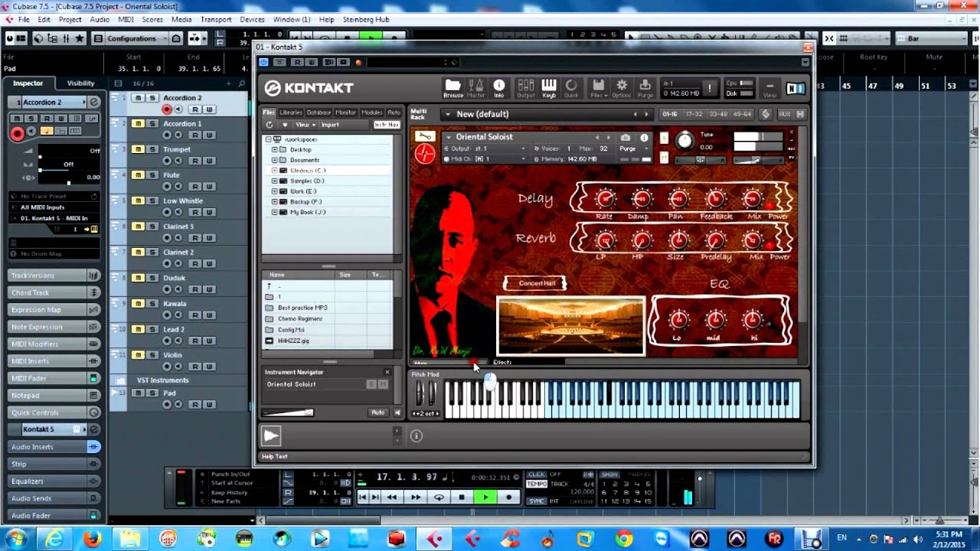Screen dimensions: 980x551
Task: Disable record enable on Accordion 2 track
Action: click(167, 109)
